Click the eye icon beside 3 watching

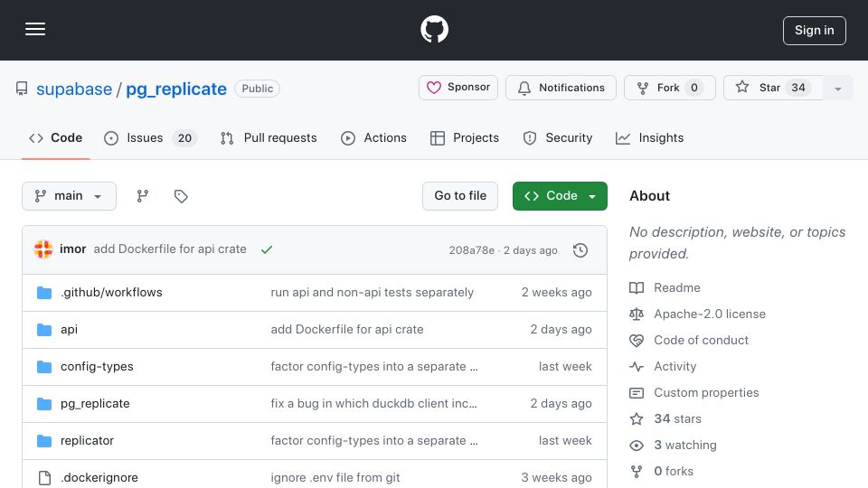[637, 446]
